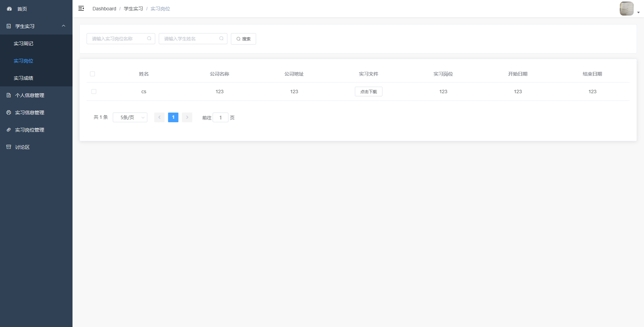This screenshot has height=327, width=644.
Task: Click magnifier icon in position name field
Action: tap(149, 39)
